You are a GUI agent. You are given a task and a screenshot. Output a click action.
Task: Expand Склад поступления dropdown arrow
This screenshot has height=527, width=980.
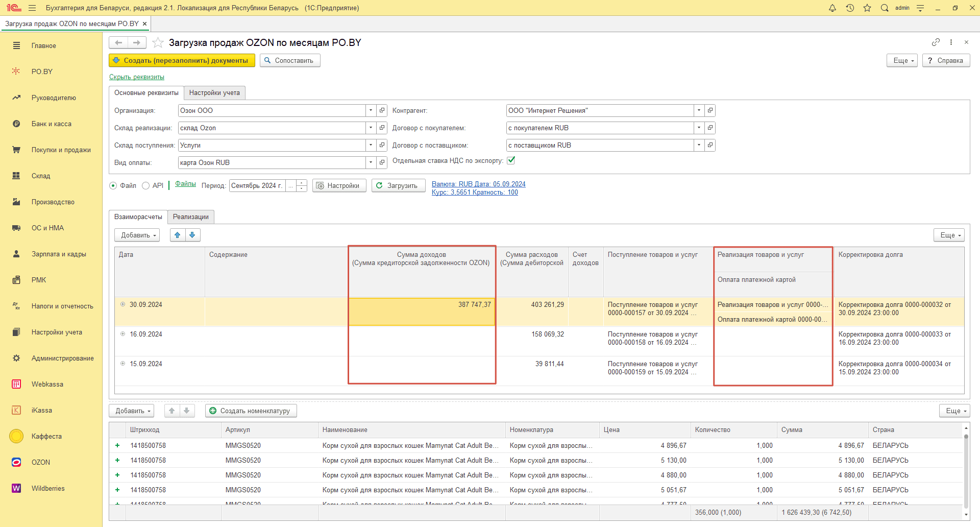pos(371,145)
